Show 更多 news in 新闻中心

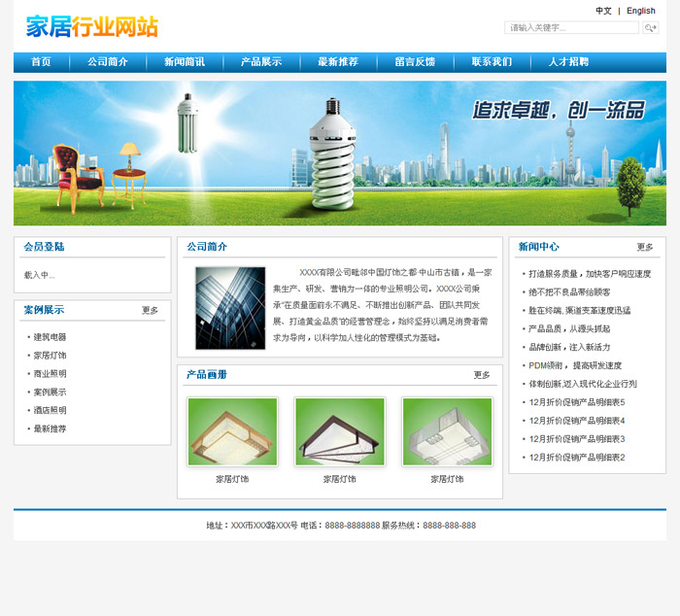pyautogui.click(x=645, y=248)
